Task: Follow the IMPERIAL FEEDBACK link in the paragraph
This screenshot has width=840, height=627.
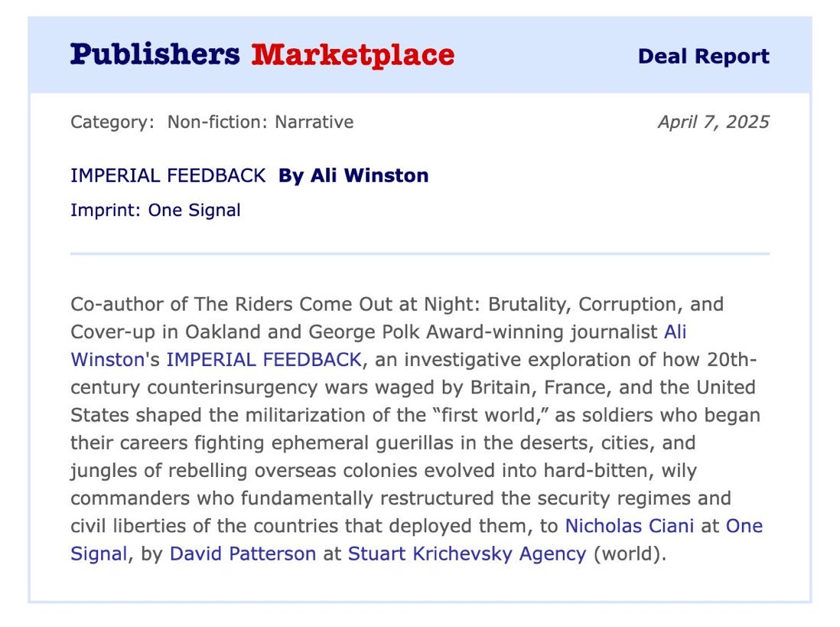Action: 264,360
